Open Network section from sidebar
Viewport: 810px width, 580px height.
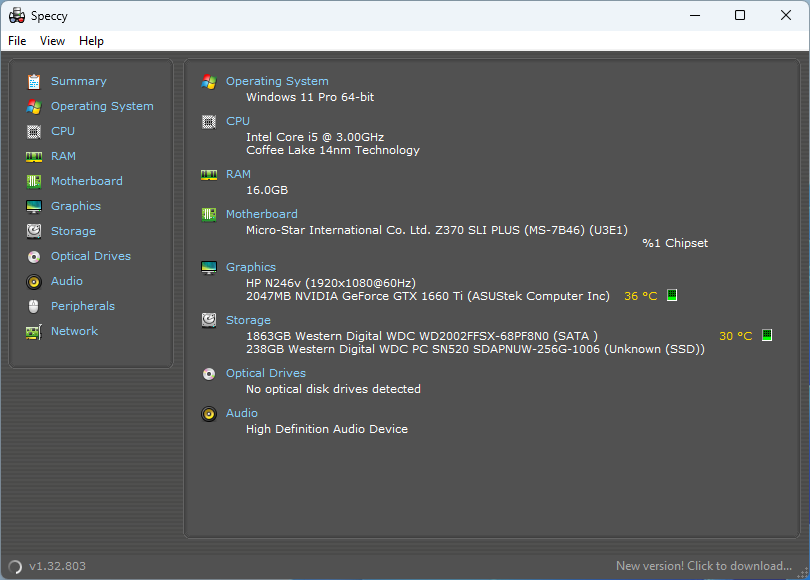point(74,331)
